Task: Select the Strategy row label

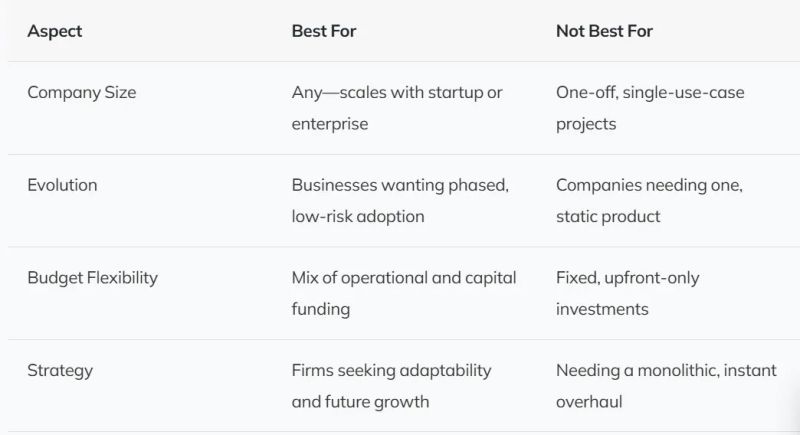Action: pyautogui.click(x=60, y=370)
